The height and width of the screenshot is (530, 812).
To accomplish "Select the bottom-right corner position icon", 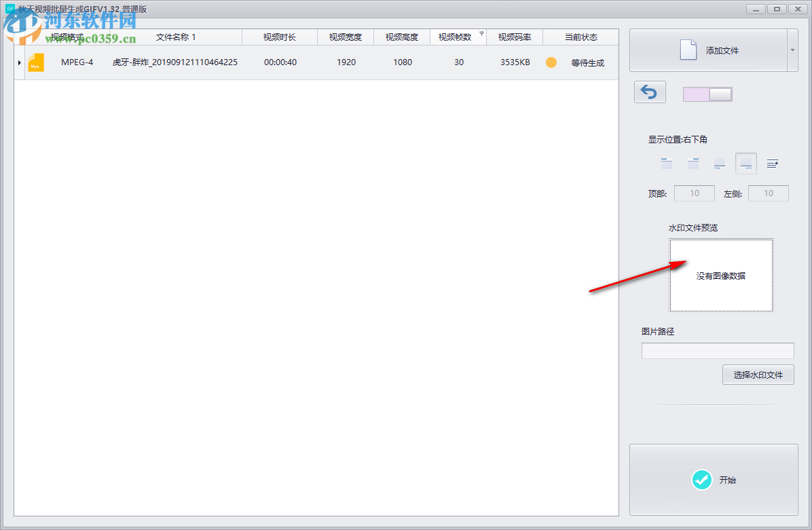I will (x=745, y=164).
